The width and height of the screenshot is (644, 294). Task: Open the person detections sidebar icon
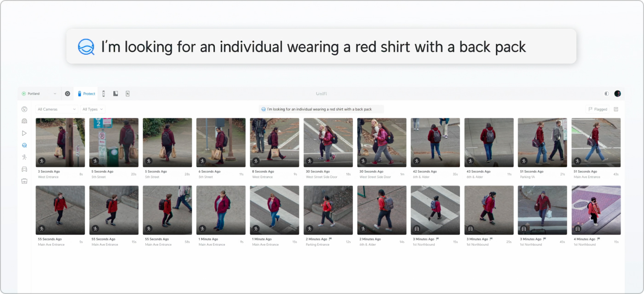(x=24, y=157)
